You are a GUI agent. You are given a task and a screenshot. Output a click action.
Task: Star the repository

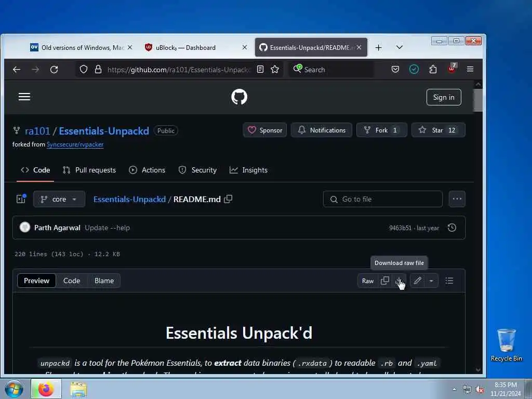pyautogui.click(x=438, y=130)
